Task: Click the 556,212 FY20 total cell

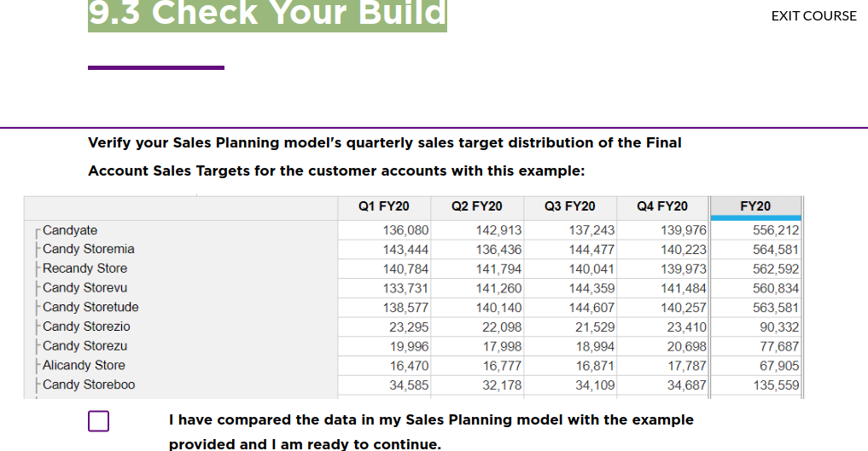Action: [775, 230]
